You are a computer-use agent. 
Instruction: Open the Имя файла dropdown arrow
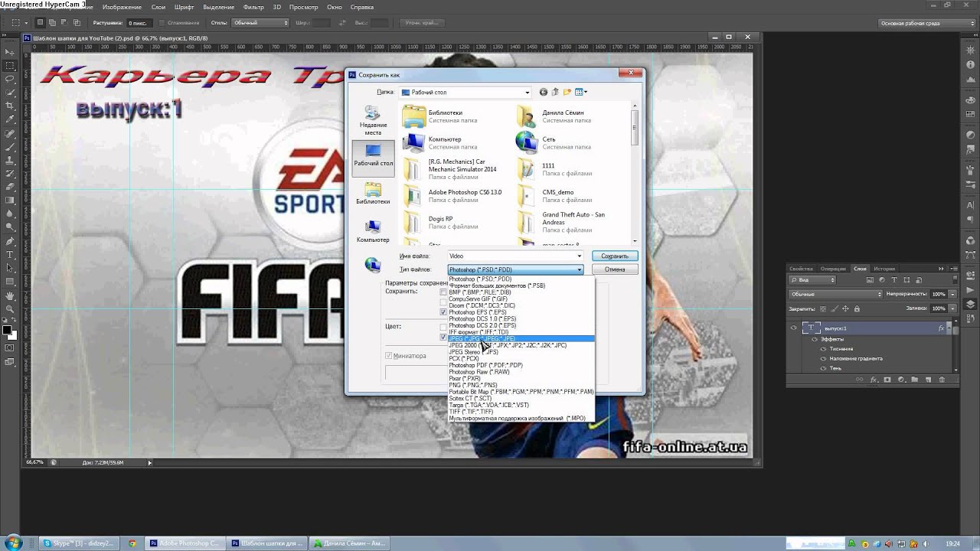[579, 256]
